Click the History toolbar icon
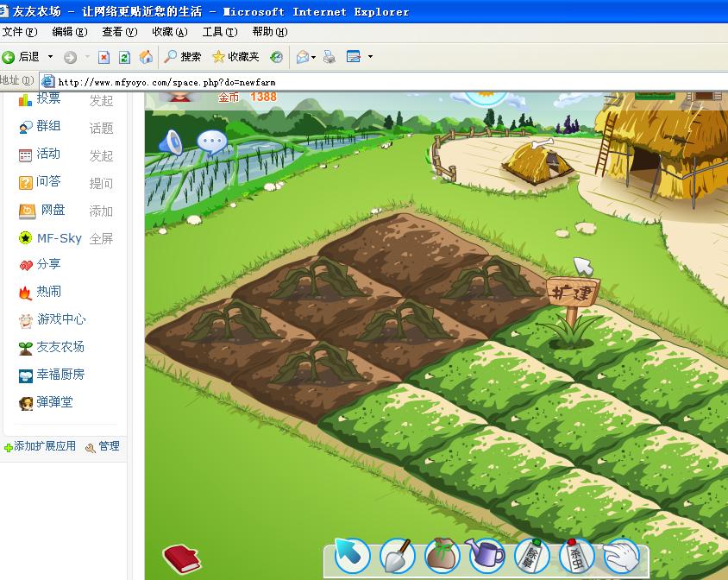Viewport: 728px width, 580px height. (x=277, y=57)
